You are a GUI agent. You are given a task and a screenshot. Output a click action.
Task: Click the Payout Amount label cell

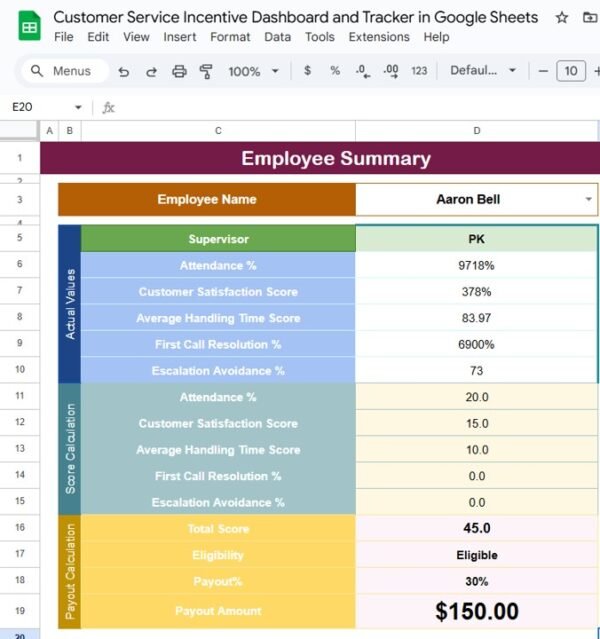pyautogui.click(x=218, y=611)
